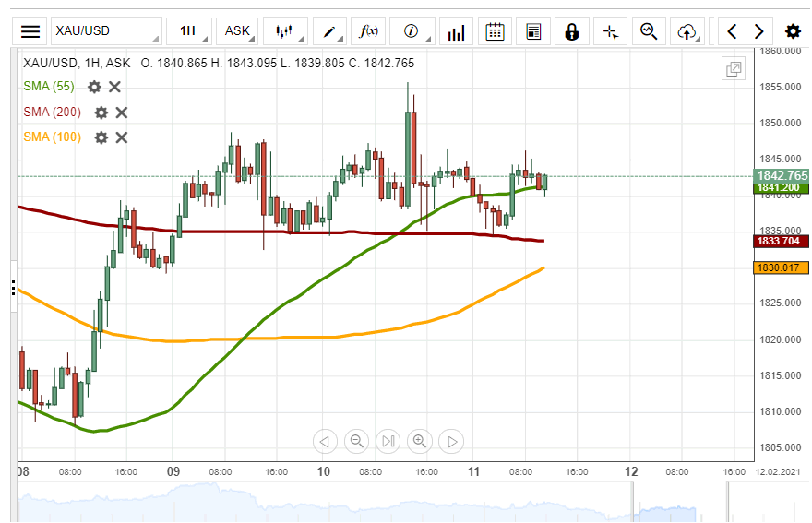Click the 1825.000 price axis label
The width and height of the screenshot is (812, 523).
point(781,303)
